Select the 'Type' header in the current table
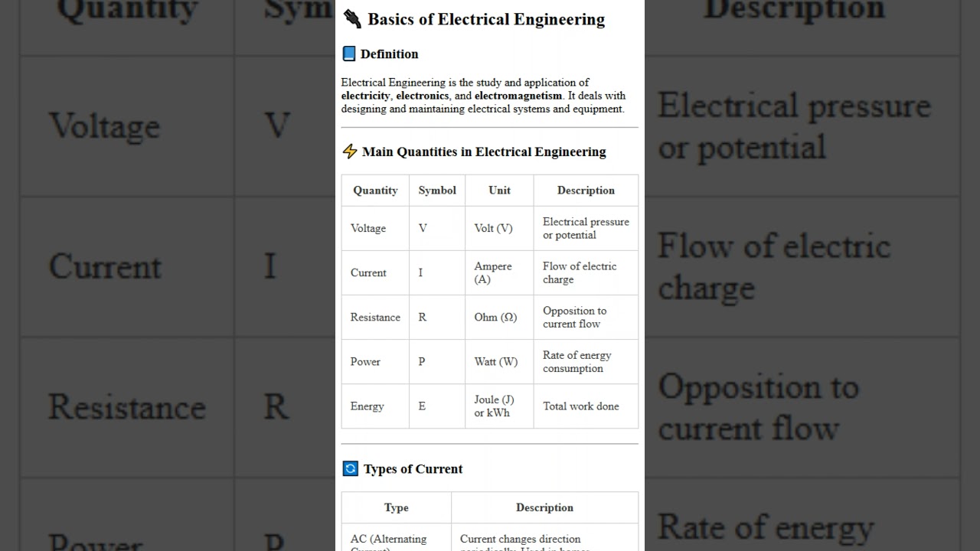 pyautogui.click(x=397, y=507)
